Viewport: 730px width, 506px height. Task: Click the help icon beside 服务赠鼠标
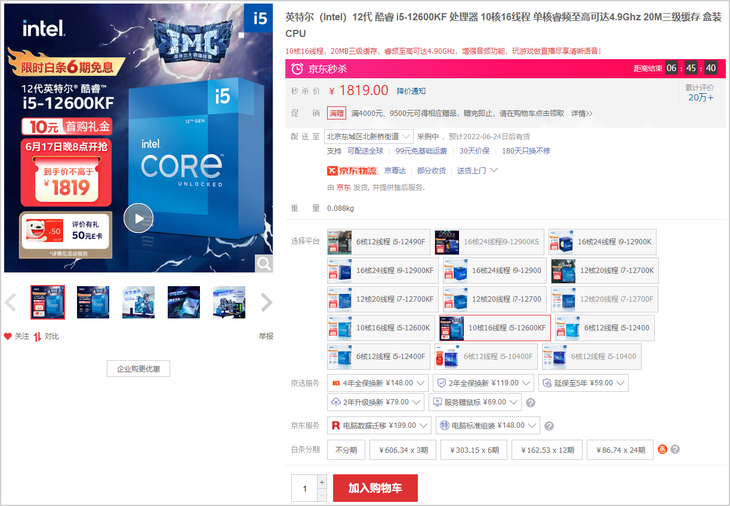530,403
